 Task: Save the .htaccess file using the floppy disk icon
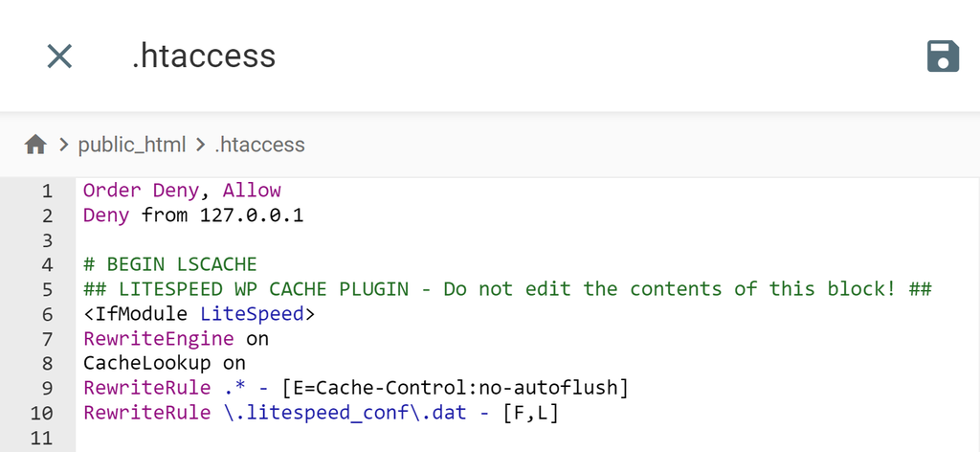(x=943, y=56)
